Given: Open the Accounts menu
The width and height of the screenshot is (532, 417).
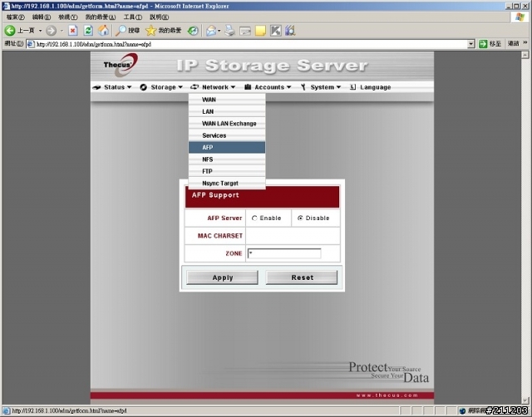Looking at the screenshot, I should pos(268,87).
